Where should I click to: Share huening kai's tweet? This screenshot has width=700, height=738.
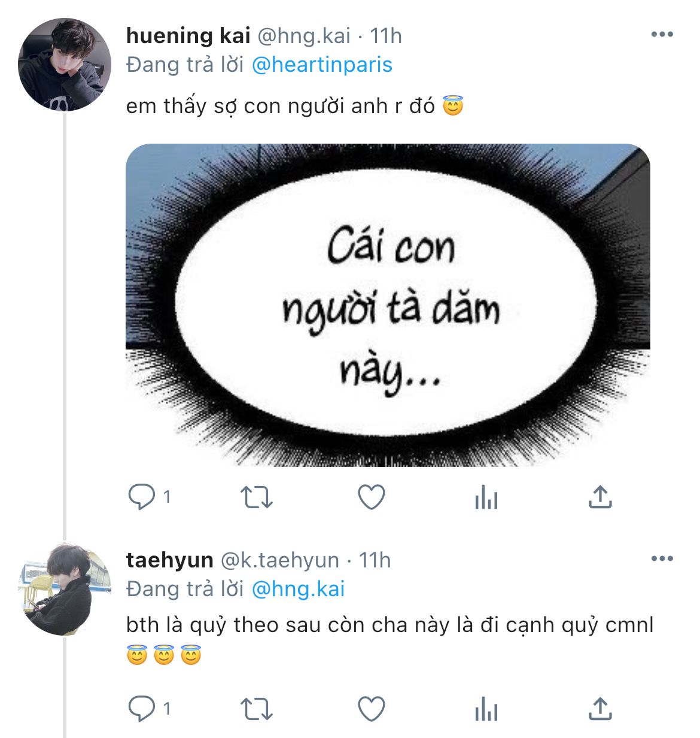click(x=600, y=497)
